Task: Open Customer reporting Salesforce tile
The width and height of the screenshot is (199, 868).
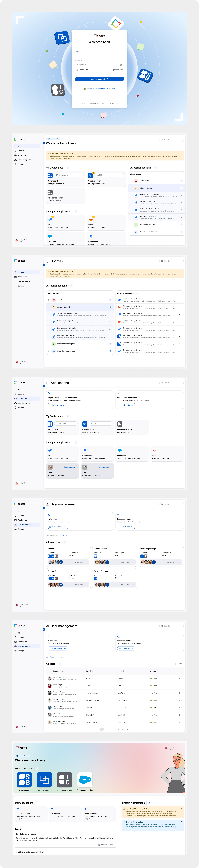Action: (85, 780)
